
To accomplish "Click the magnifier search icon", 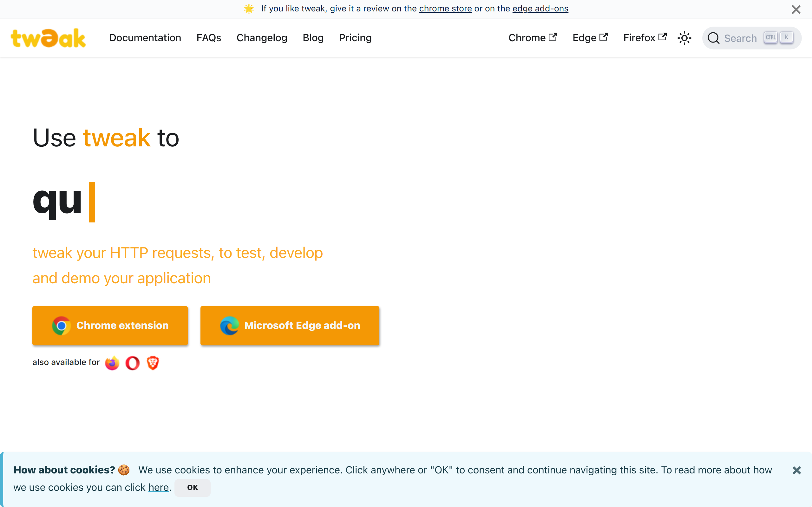I will pos(713,38).
